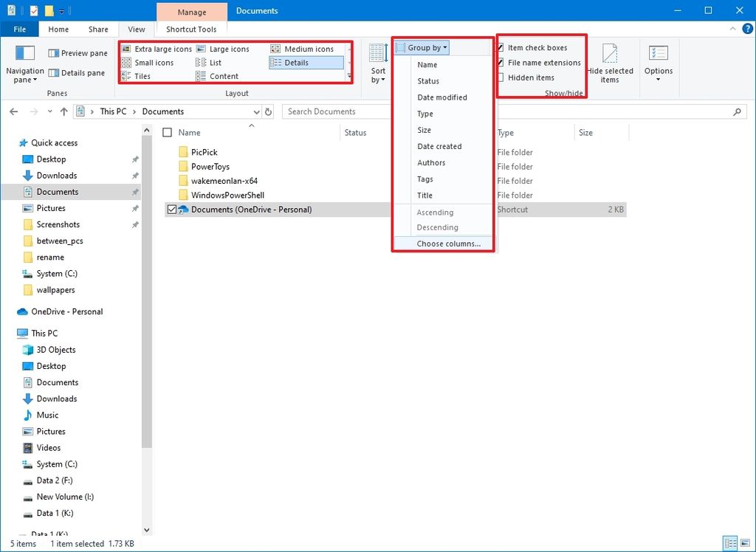Viewport: 756px width, 552px height.
Task: Enable the Hidden items checkbox
Action: pos(501,77)
